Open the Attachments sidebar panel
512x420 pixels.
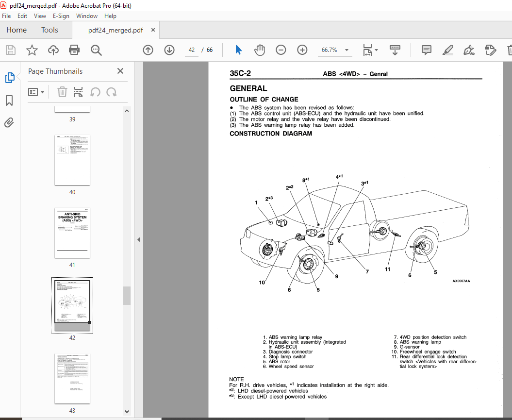(9, 123)
